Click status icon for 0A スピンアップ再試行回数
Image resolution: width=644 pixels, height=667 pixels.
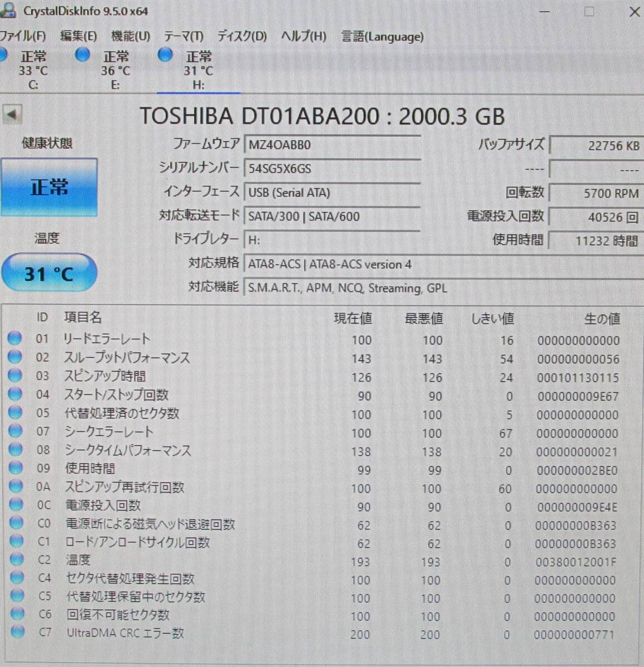click(x=16, y=486)
